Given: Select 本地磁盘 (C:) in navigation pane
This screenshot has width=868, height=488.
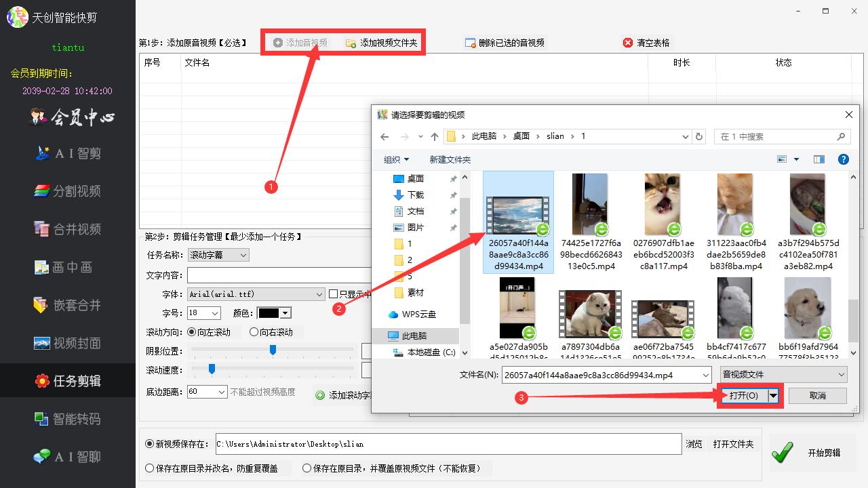Looking at the screenshot, I should coord(431,352).
